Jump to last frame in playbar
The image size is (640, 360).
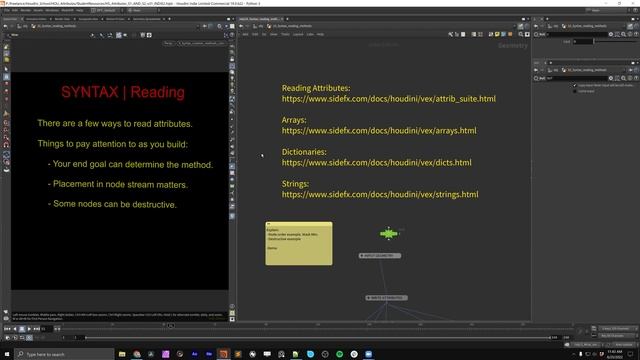click(x=36, y=329)
